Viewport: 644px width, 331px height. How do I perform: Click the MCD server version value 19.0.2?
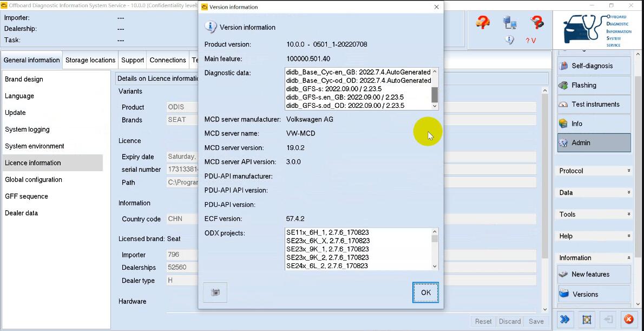tap(295, 147)
